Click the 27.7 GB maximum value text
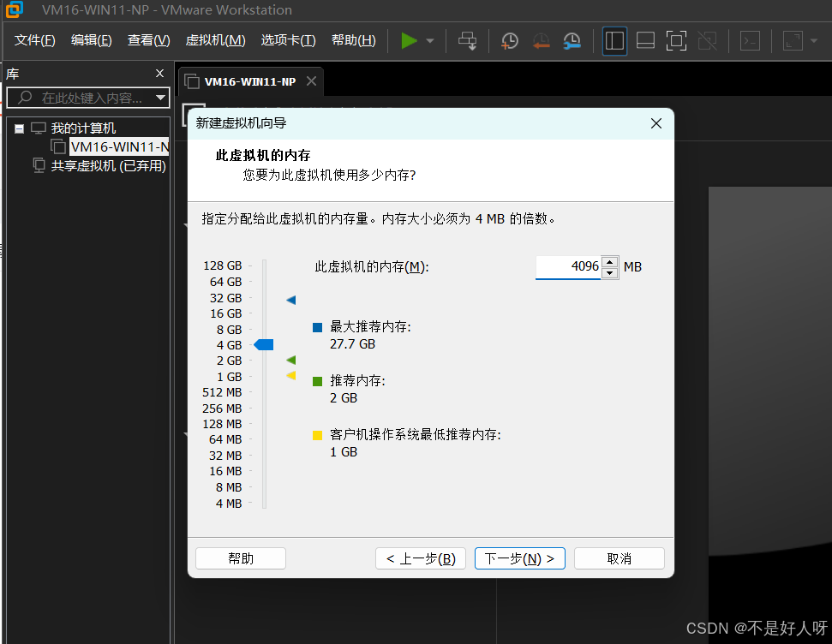 coord(353,344)
